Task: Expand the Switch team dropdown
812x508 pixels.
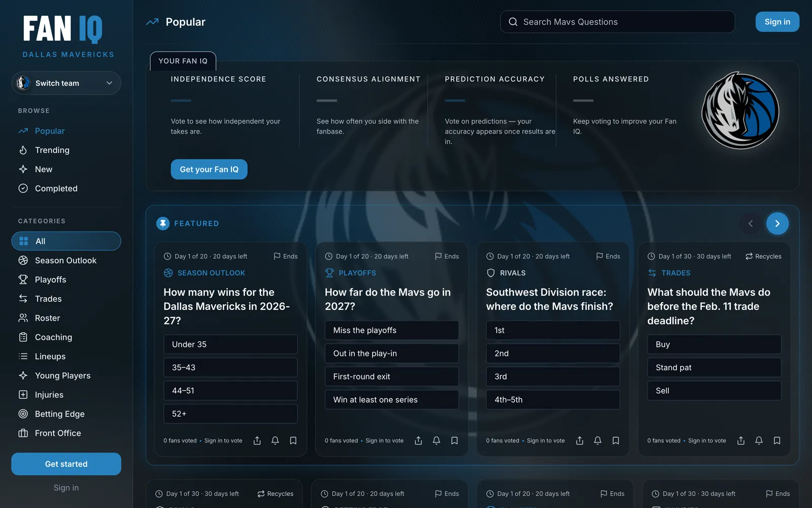Action: pos(66,83)
